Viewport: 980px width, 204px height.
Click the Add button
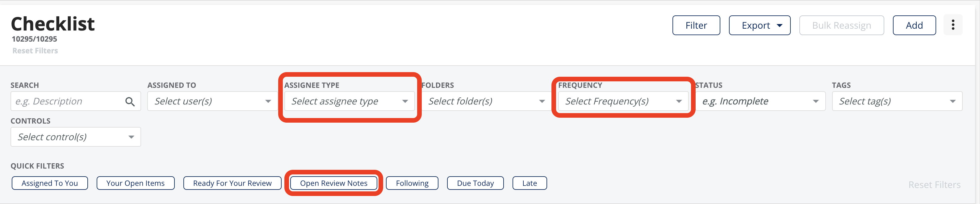[x=914, y=26]
